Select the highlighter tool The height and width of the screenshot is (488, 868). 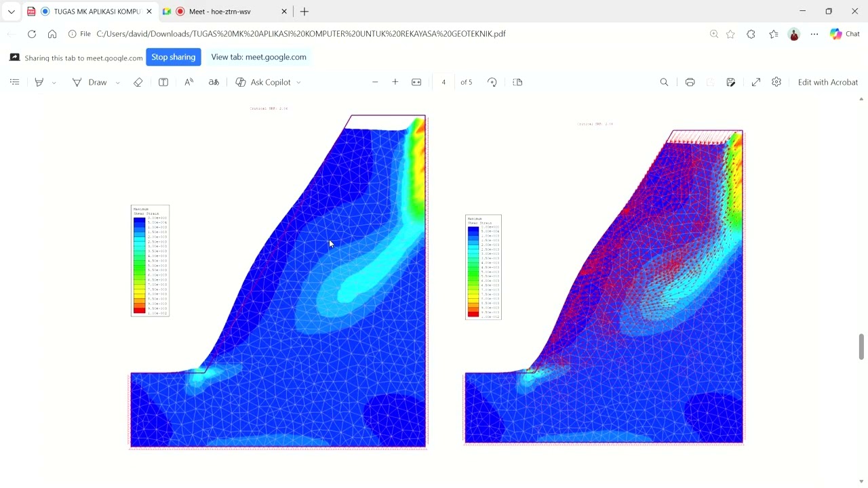pos(39,82)
